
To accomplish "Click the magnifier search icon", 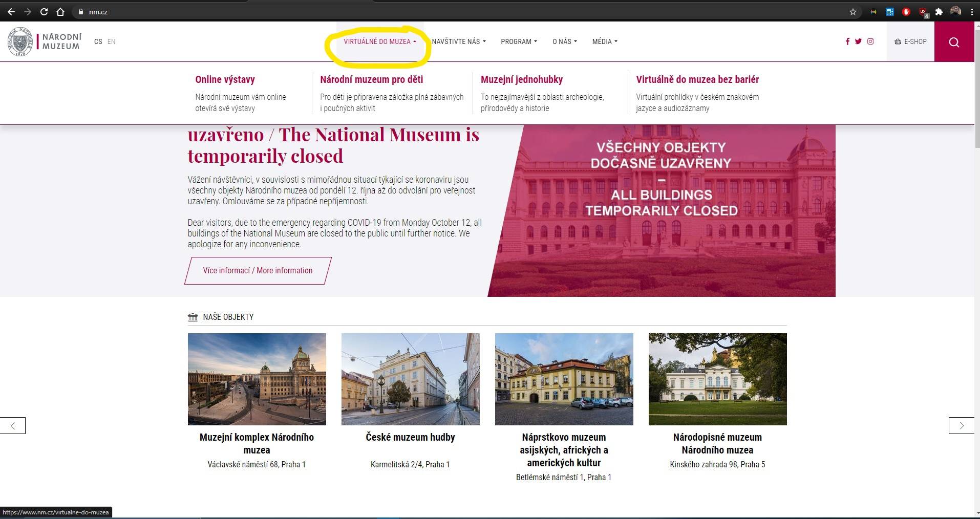I will click(x=954, y=42).
